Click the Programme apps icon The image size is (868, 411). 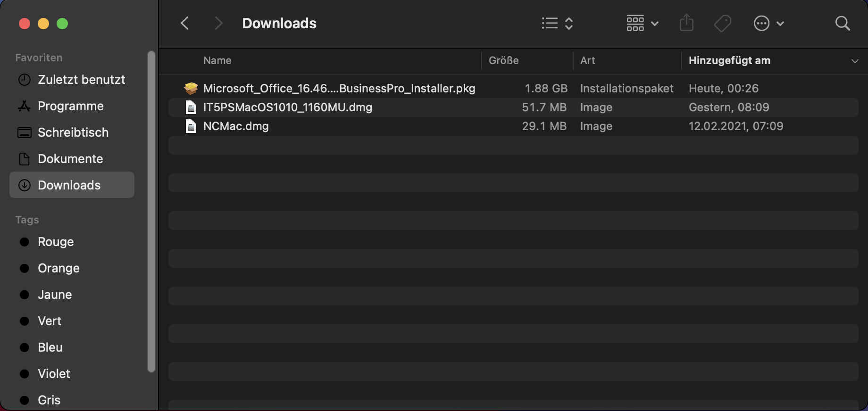pyautogui.click(x=25, y=106)
